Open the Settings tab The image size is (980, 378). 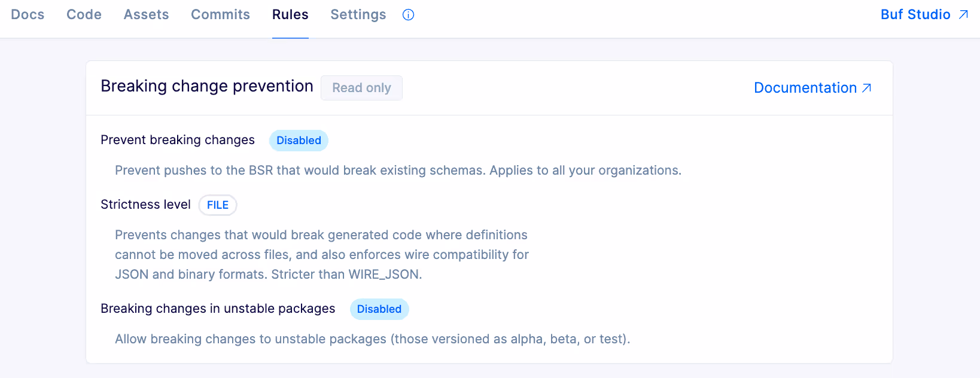(x=358, y=14)
